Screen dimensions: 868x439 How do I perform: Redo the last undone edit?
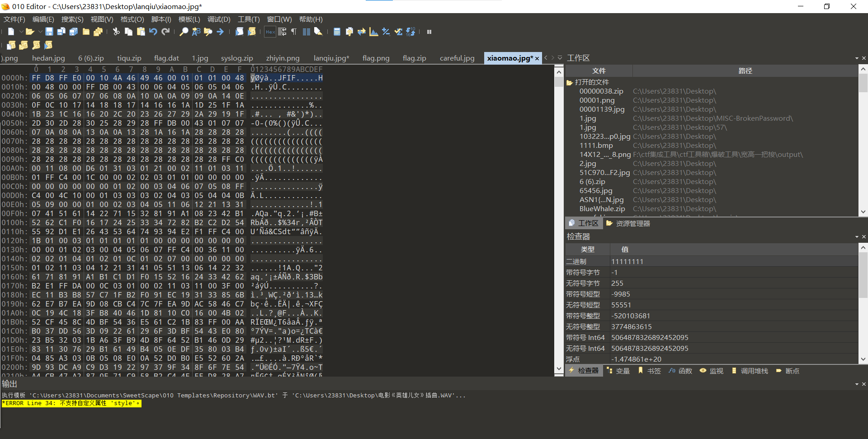tap(165, 32)
